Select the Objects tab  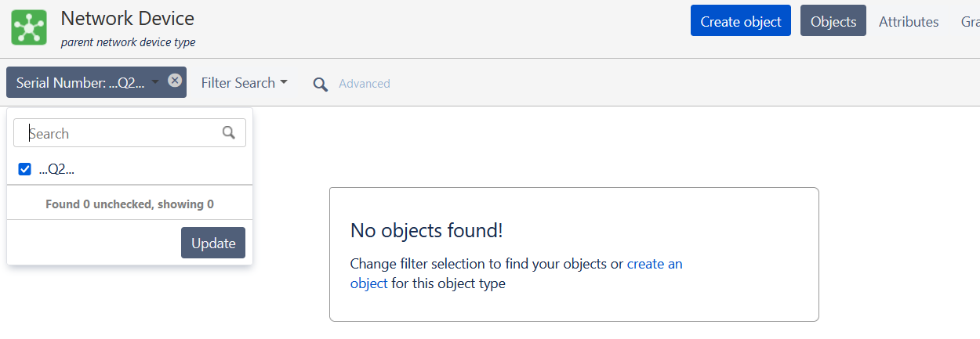[x=833, y=22]
